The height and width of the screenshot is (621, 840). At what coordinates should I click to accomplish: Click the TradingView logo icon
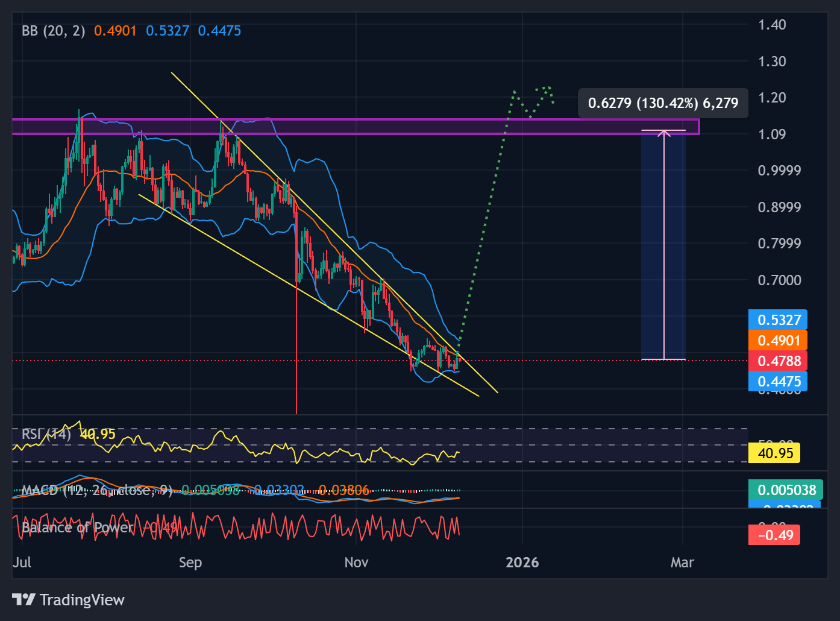tap(24, 599)
